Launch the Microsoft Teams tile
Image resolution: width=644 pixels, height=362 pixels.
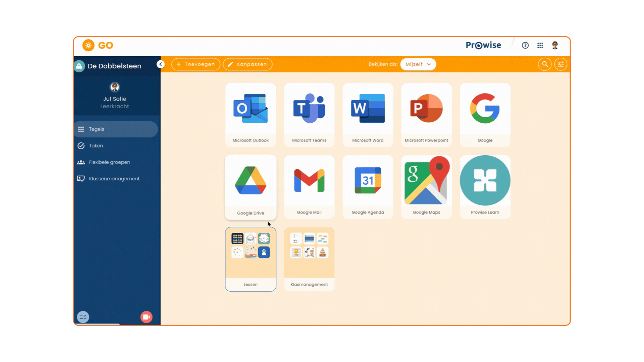(309, 115)
